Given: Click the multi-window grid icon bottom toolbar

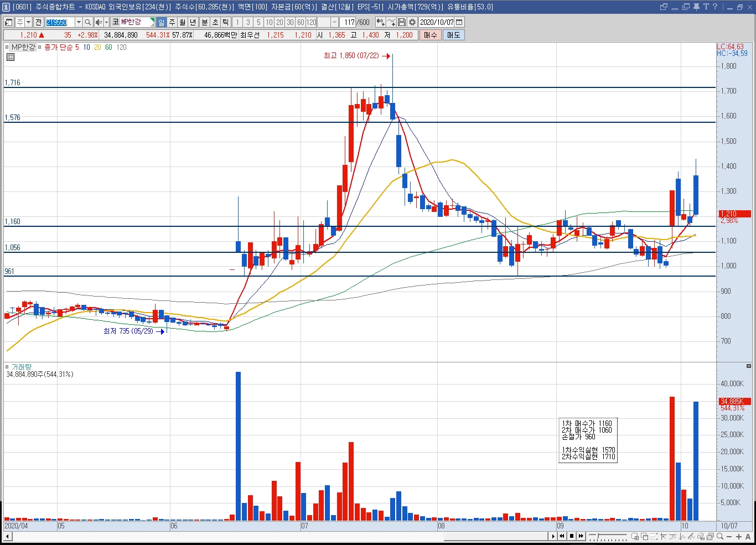Looking at the screenshot, I should pos(635,536).
